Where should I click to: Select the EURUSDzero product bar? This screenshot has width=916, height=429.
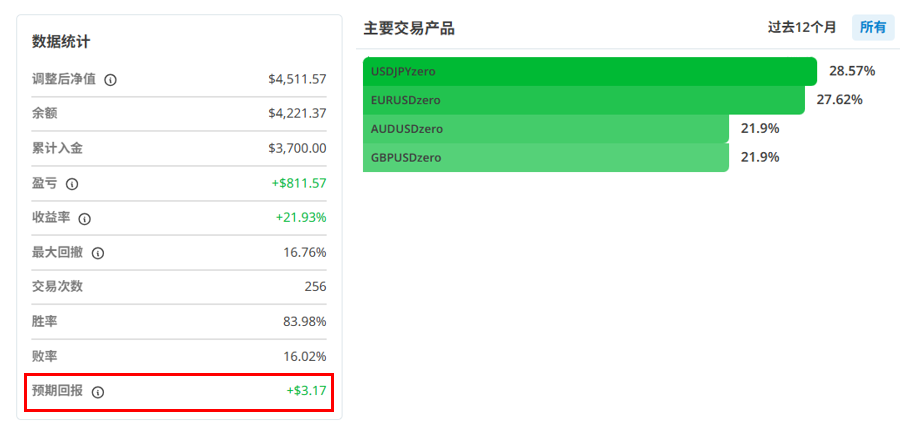tap(583, 100)
